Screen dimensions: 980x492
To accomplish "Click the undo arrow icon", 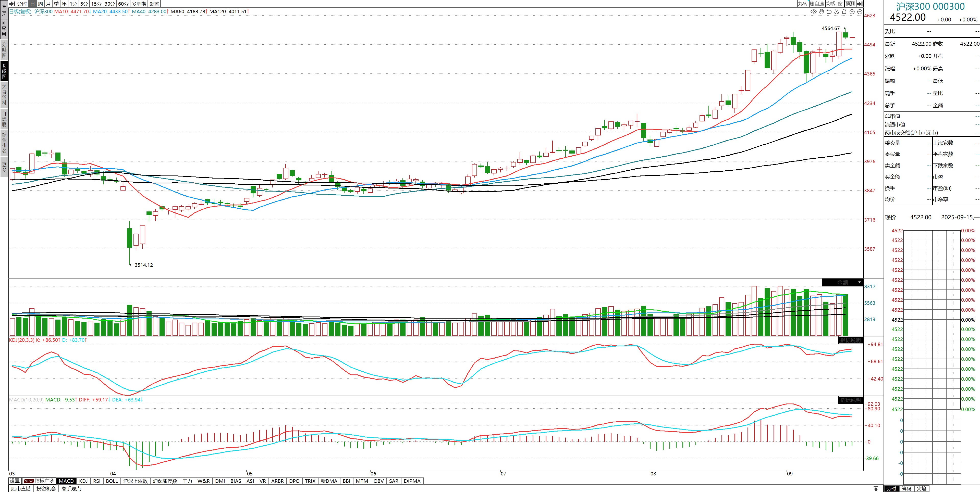I will coord(829,11).
